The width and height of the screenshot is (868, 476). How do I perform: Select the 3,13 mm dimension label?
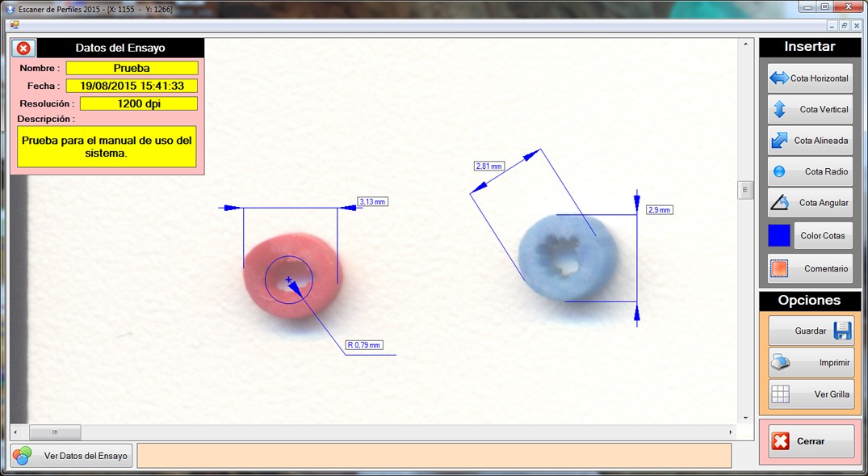372,201
